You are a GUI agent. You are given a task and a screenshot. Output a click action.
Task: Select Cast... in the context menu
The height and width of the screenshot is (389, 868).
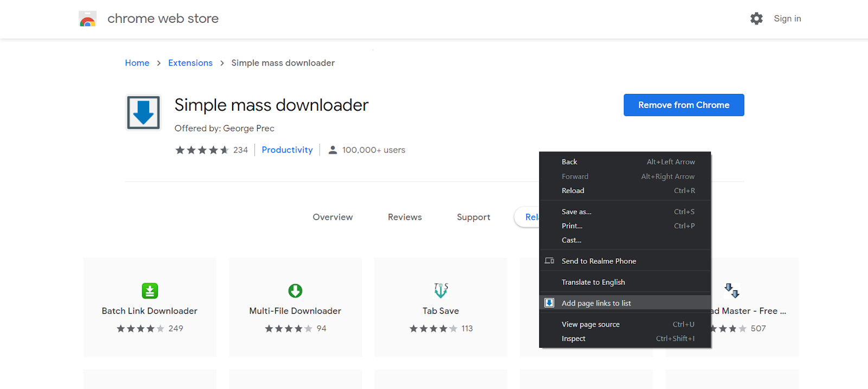pos(625,240)
